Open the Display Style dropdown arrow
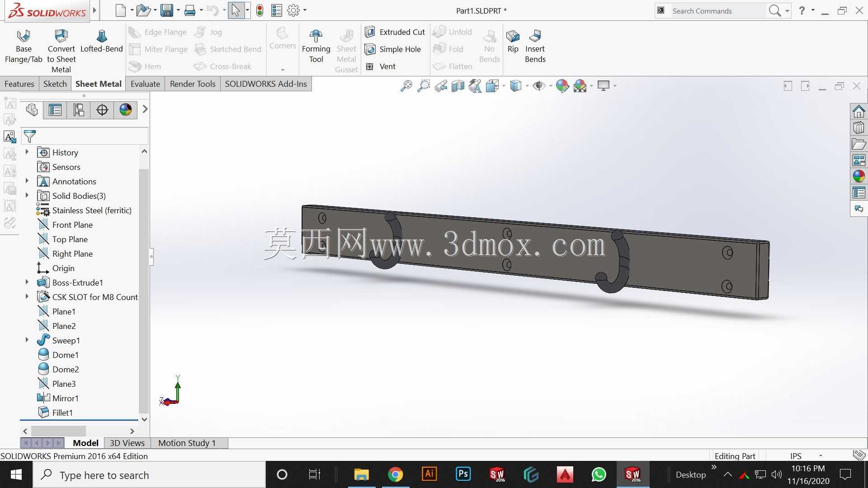 (527, 86)
